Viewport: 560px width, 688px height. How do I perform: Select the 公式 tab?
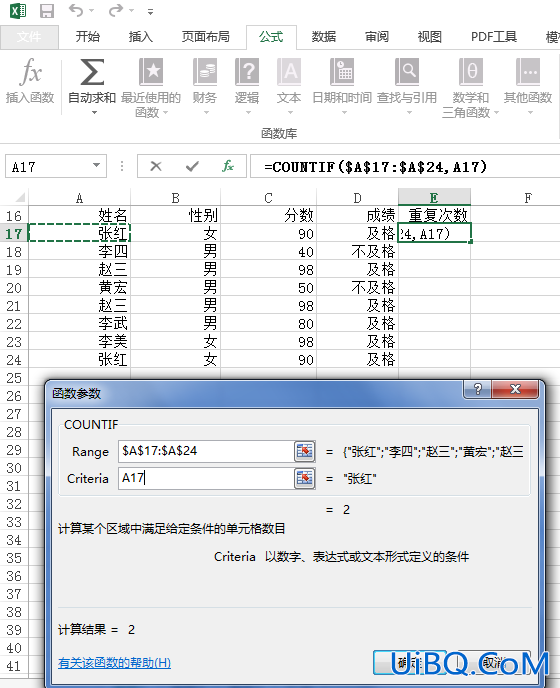[271, 37]
